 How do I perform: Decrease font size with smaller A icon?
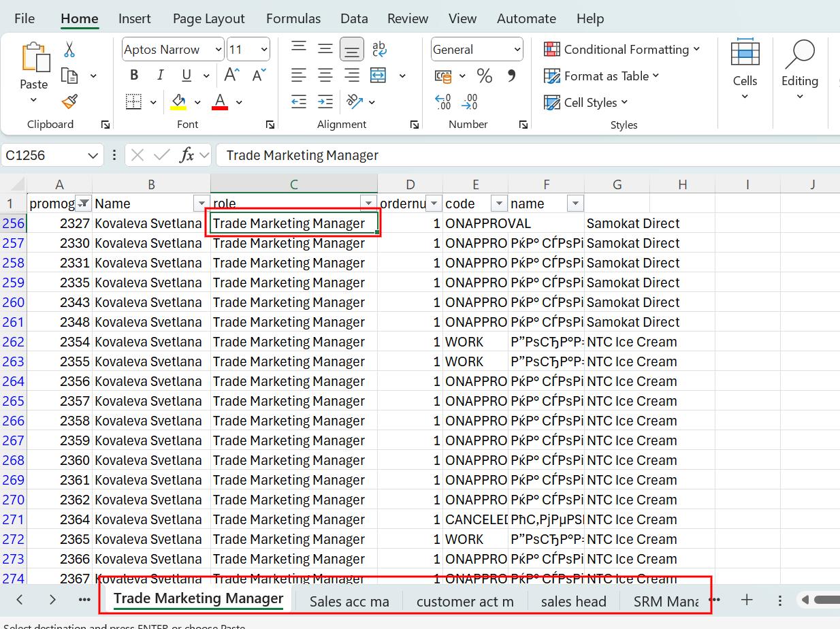click(259, 76)
